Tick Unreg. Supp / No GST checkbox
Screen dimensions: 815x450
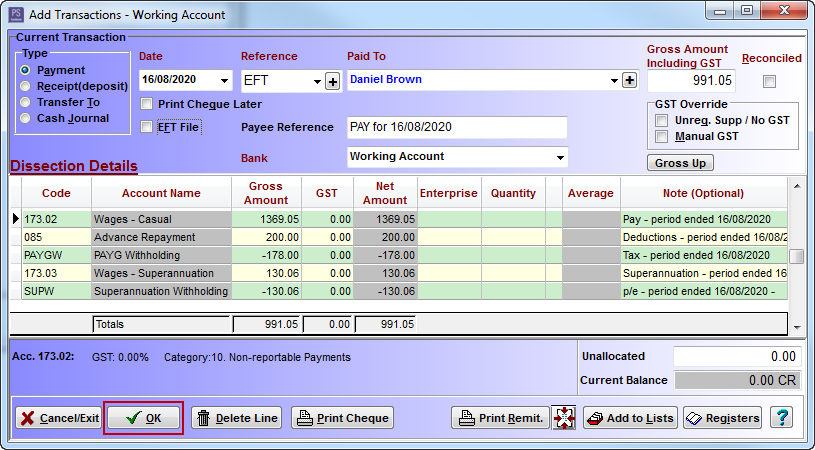pyautogui.click(x=661, y=121)
